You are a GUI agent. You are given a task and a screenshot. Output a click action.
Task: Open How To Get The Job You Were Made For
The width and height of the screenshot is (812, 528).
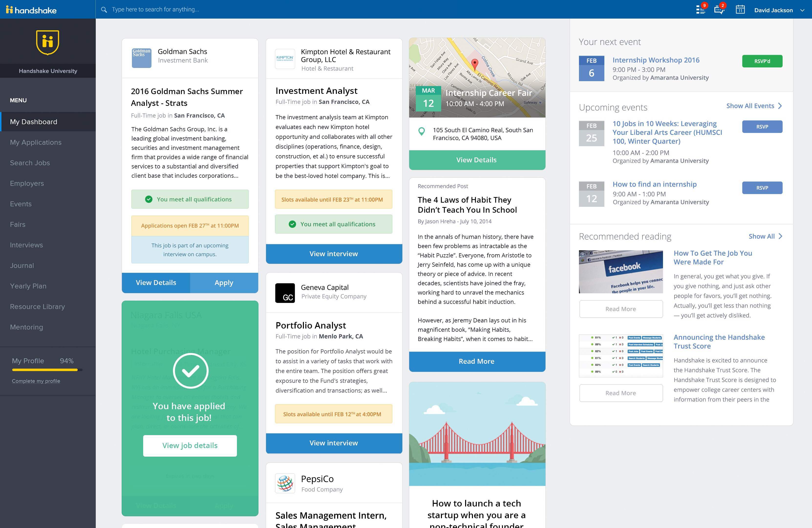[713, 257]
